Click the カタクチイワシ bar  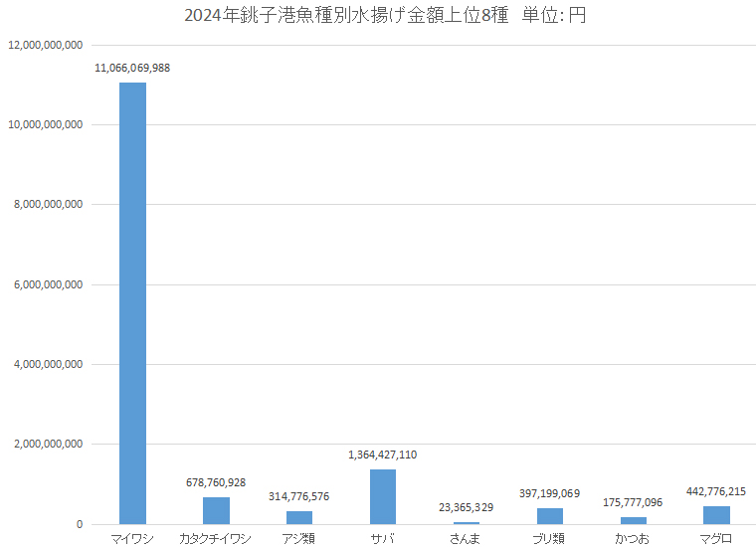coord(216,510)
